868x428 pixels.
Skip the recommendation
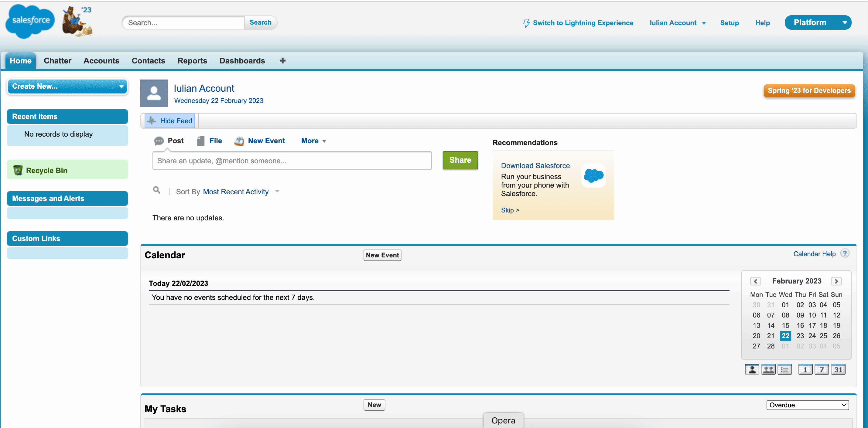[510, 210]
